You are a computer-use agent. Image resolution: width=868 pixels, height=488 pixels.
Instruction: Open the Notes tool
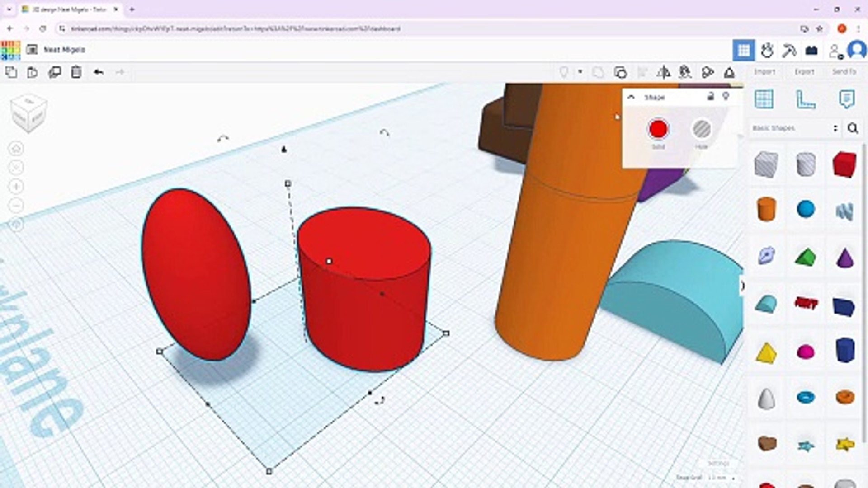846,99
